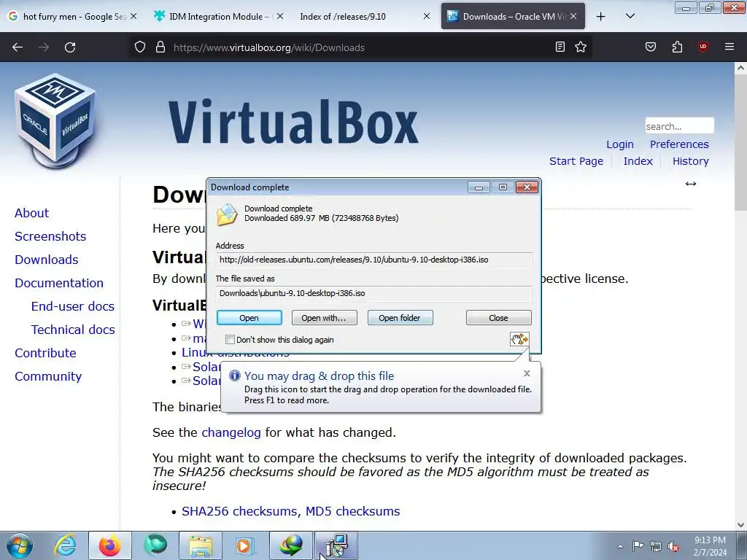Click the browser back arrow
The image size is (747, 560).
pos(18,47)
